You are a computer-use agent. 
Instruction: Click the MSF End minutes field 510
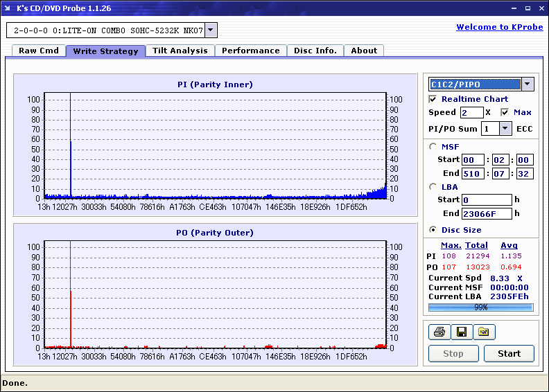click(x=473, y=173)
